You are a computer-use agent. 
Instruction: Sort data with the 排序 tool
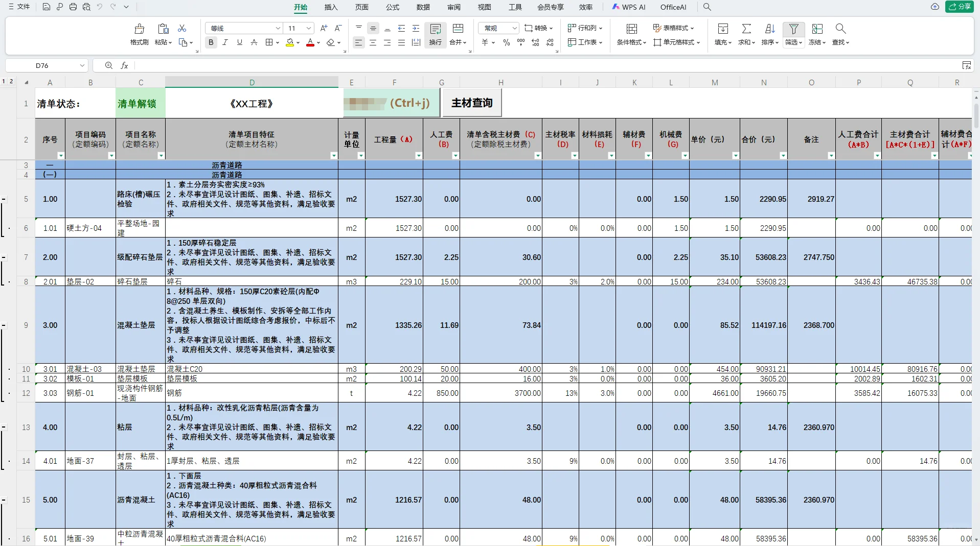pyautogui.click(x=769, y=35)
